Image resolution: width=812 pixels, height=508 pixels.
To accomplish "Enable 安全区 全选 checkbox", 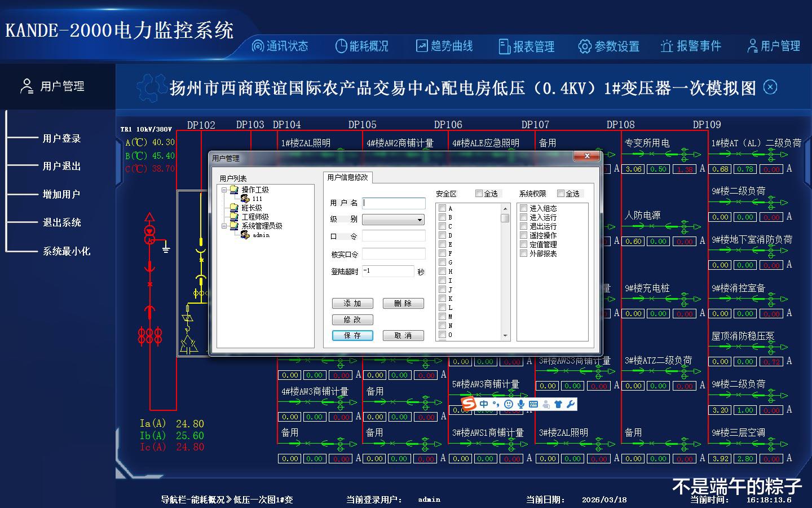I will point(479,194).
